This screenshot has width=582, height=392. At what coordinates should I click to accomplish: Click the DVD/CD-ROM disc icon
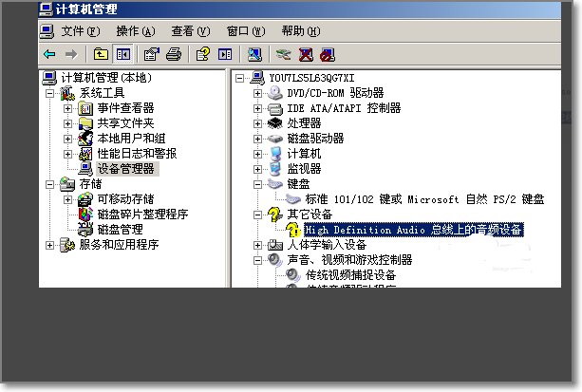(275, 92)
